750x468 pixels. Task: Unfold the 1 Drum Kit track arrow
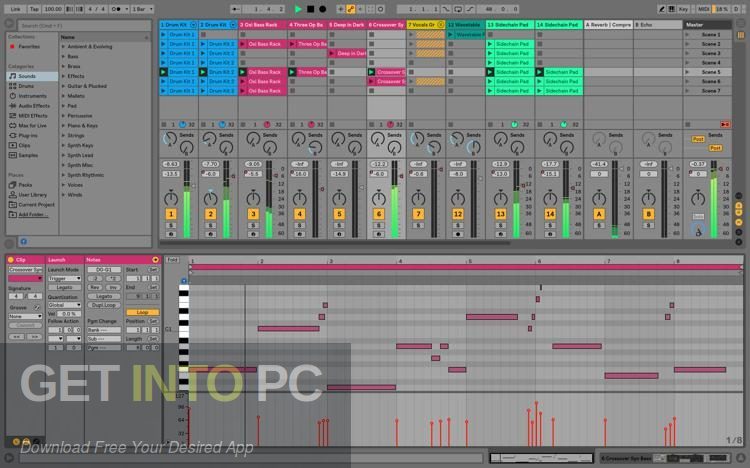click(193, 24)
